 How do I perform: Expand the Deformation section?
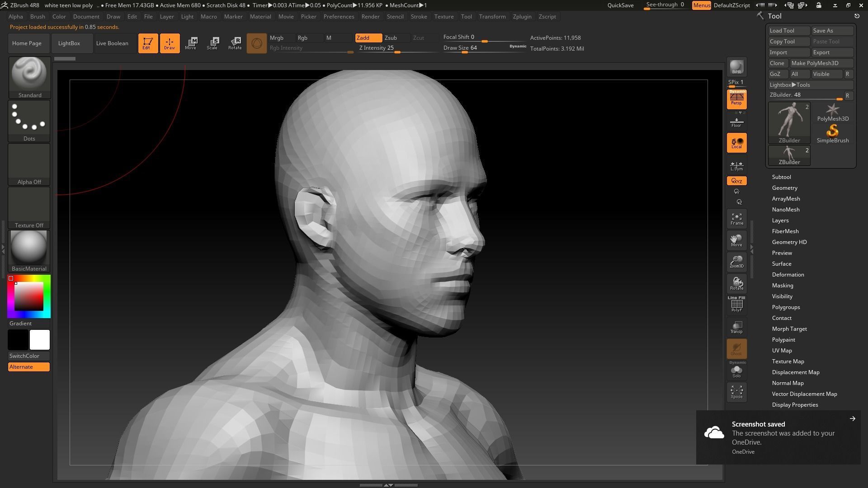pos(788,275)
